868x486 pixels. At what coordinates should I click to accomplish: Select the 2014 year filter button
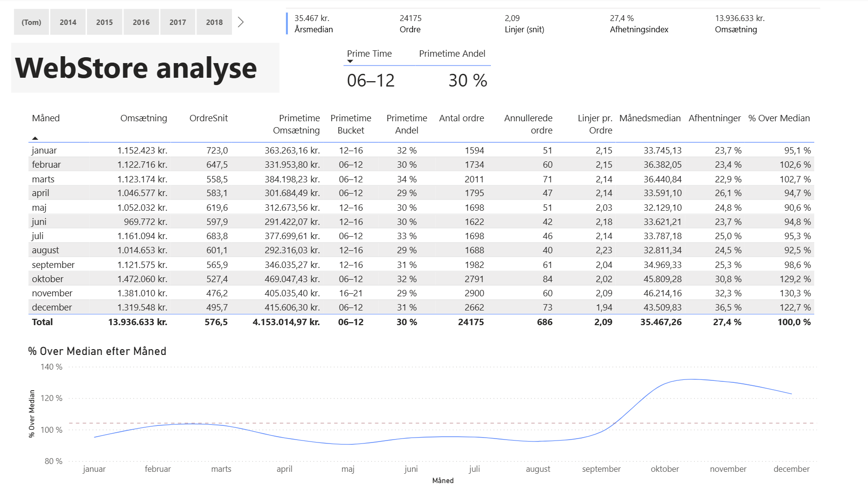click(x=68, y=22)
